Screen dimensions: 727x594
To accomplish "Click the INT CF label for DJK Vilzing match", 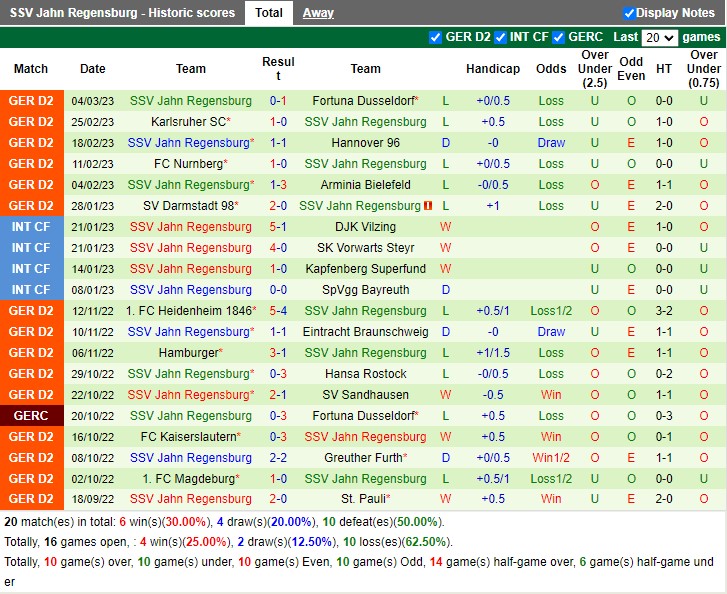I will click(31, 227).
